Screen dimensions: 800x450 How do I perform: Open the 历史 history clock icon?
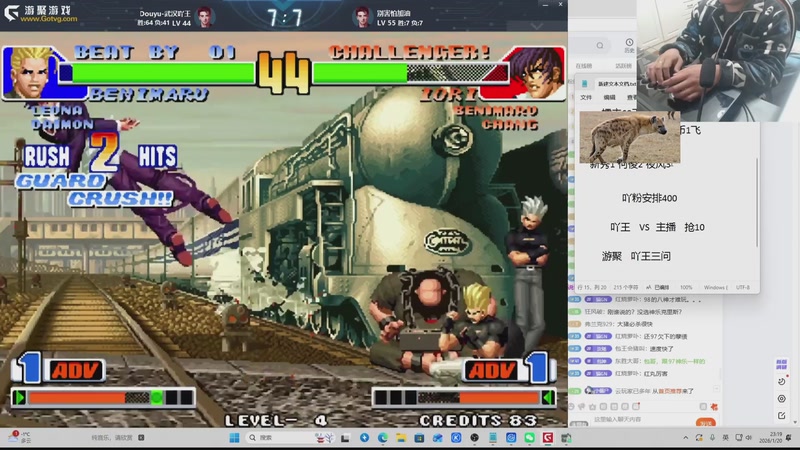(629, 45)
